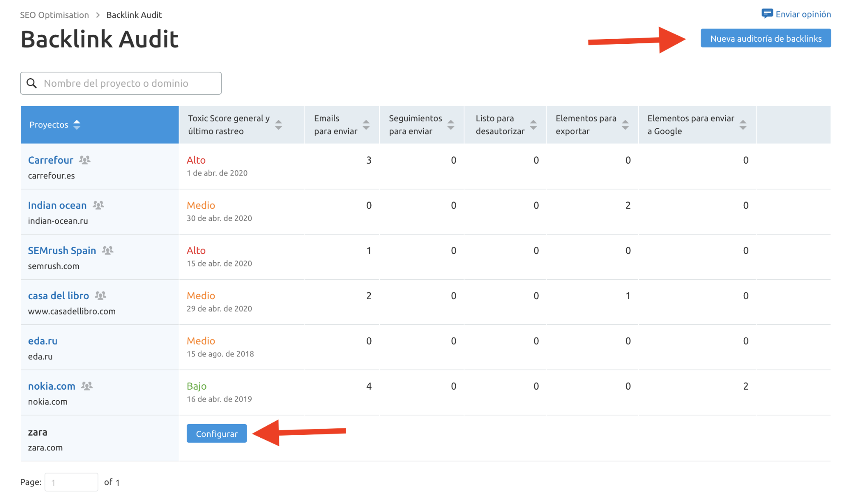Click 'Configurar' for the zara project
Viewport: 850px width, 504px height.
pyautogui.click(x=217, y=434)
